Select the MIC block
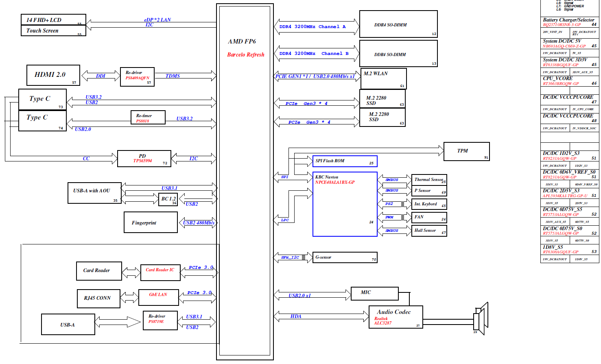The height and width of the screenshot is (364, 601). [x=374, y=293]
